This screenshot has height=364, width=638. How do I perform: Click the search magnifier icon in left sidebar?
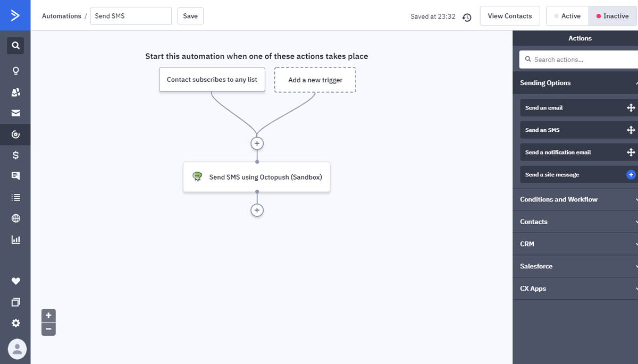coord(15,46)
